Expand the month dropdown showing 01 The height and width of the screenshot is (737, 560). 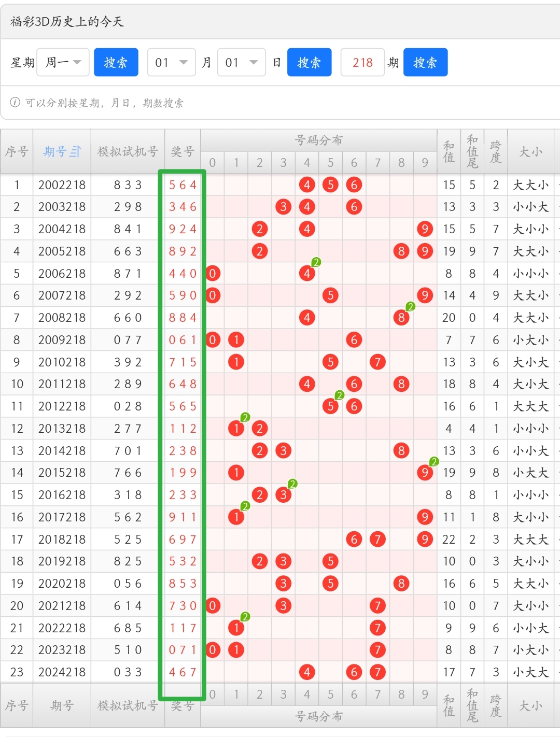click(171, 62)
